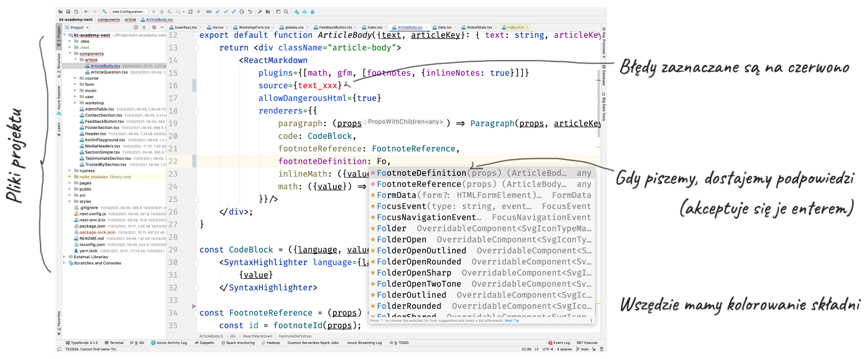868x359 pixels.
Task: Switch to the globals.css tab
Action: (x=294, y=27)
